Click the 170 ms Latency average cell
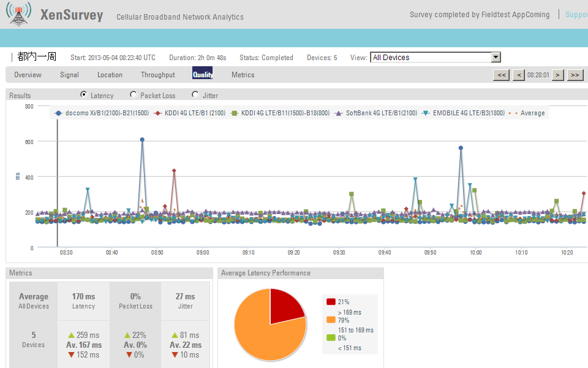The image size is (588, 368). coord(84,301)
